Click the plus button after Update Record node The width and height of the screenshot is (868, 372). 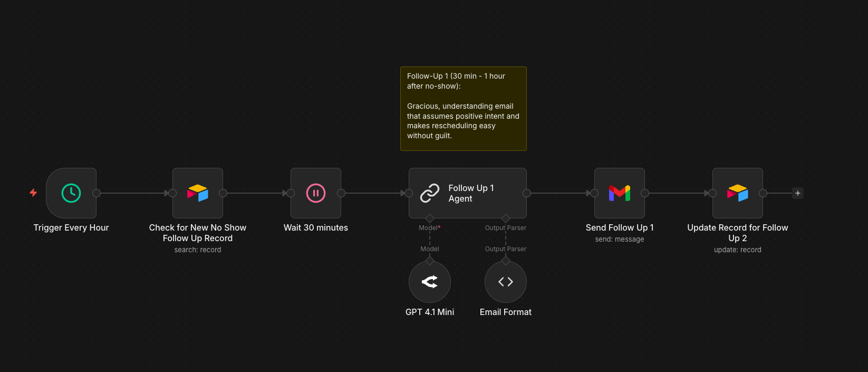coord(798,193)
